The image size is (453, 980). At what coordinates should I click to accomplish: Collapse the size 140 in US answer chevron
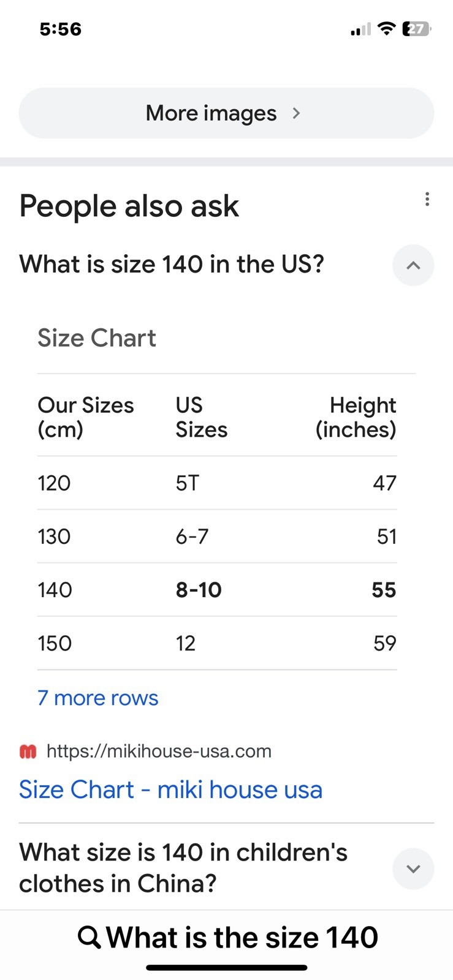[413, 265]
